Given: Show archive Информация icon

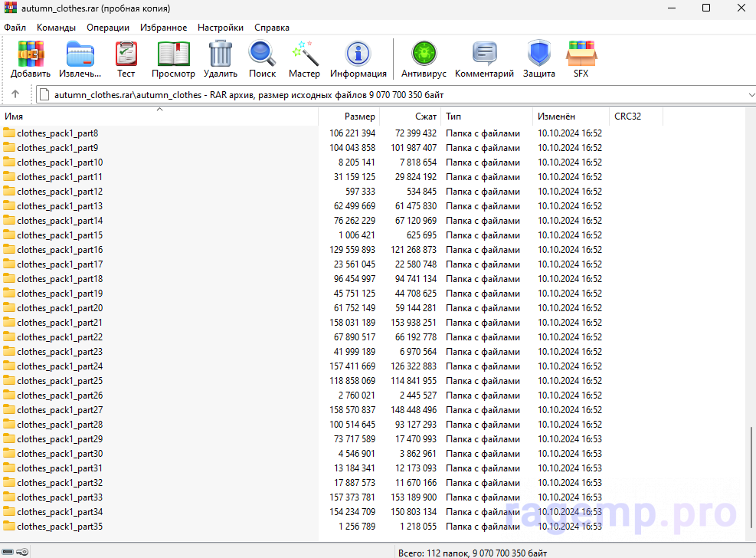Looking at the screenshot, I should click(x=358, y=54).
